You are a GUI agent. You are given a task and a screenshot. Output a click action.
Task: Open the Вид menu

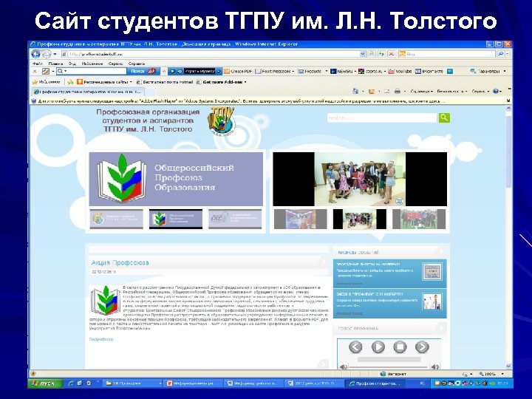coord(72,64)
